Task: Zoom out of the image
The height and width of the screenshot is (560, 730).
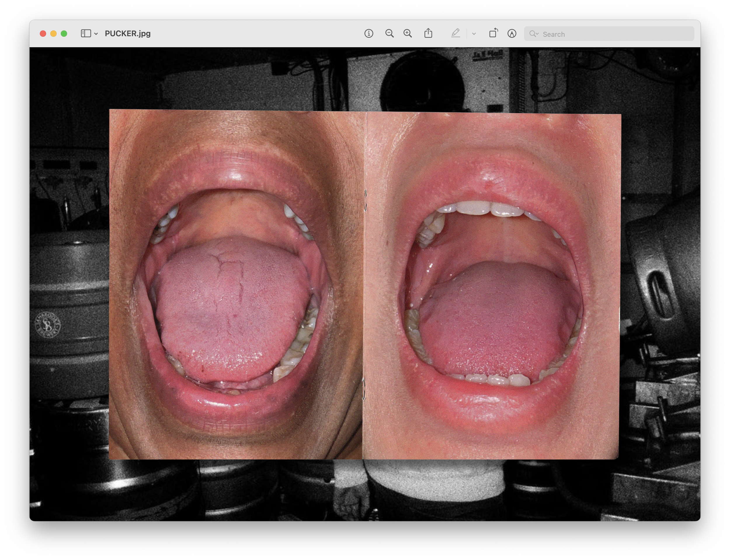Action: 389,33
